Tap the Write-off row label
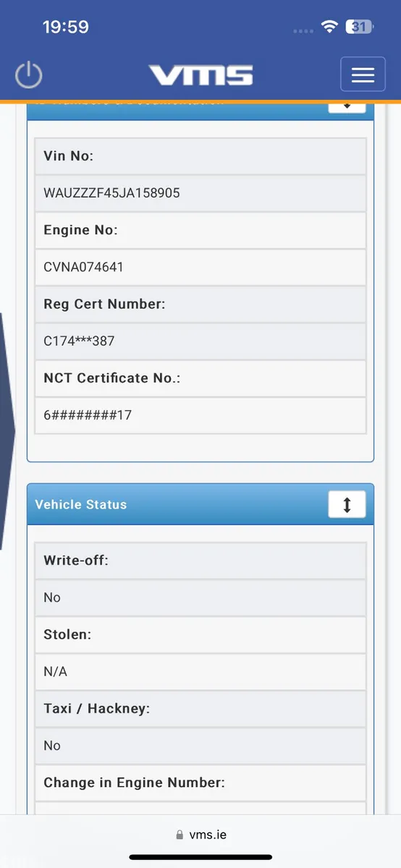The width and height of the screenshot is (401, 868). 76,560
